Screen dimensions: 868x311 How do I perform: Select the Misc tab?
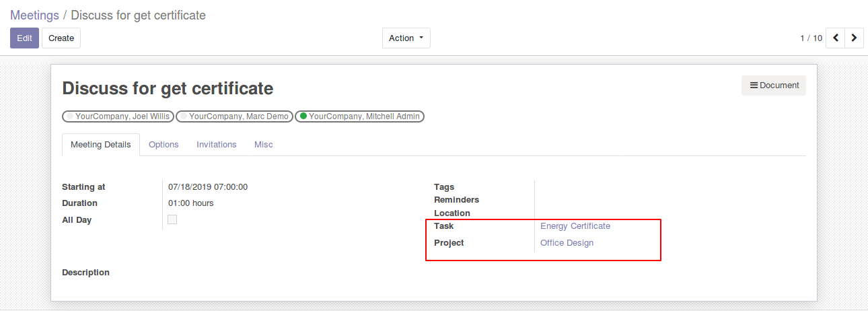[264, 144]
